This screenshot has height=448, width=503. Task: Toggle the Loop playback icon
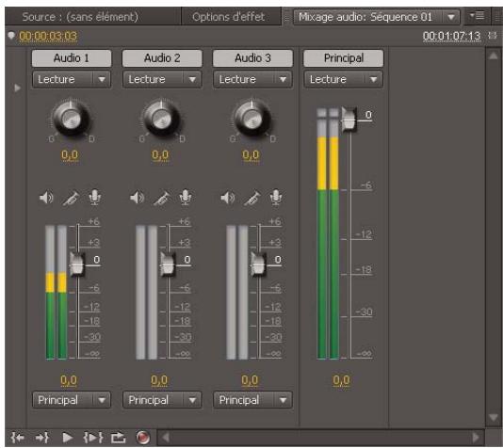click(118, 438)
